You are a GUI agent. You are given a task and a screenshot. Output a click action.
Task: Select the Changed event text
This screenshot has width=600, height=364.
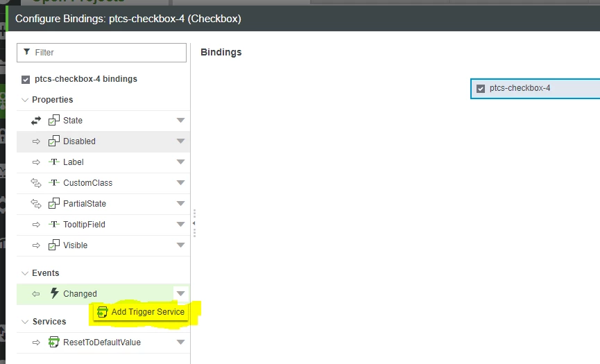(80, 294)
